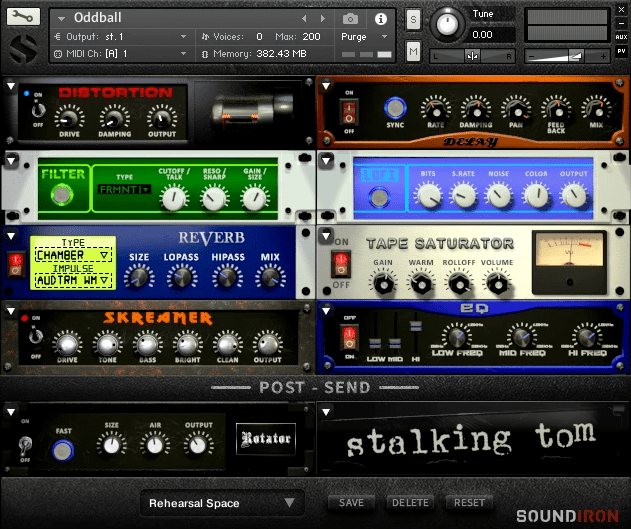Click the bitcrusher BITS knob

(x=428, y=195)
